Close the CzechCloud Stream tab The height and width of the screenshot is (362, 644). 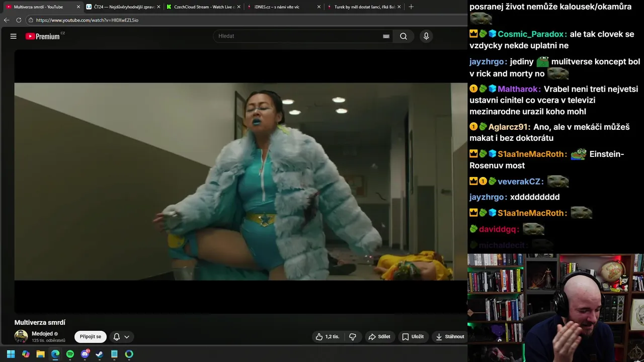[238, 7]
